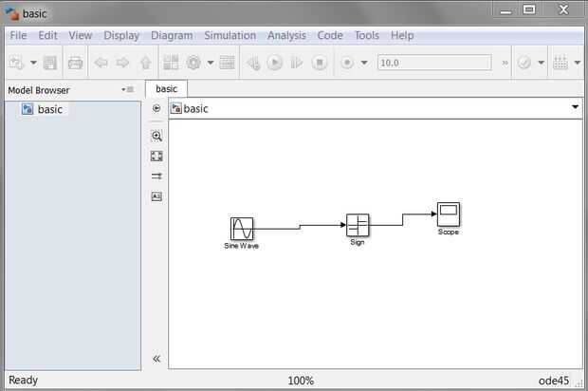Open the Code menu
The image size is (588, 391).
click(x=330, y=36)
